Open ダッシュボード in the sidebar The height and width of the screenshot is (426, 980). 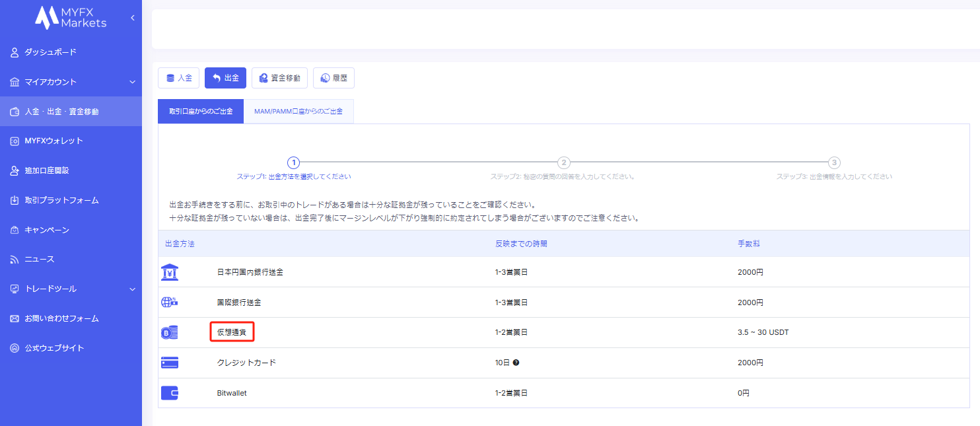coord(50,52)
